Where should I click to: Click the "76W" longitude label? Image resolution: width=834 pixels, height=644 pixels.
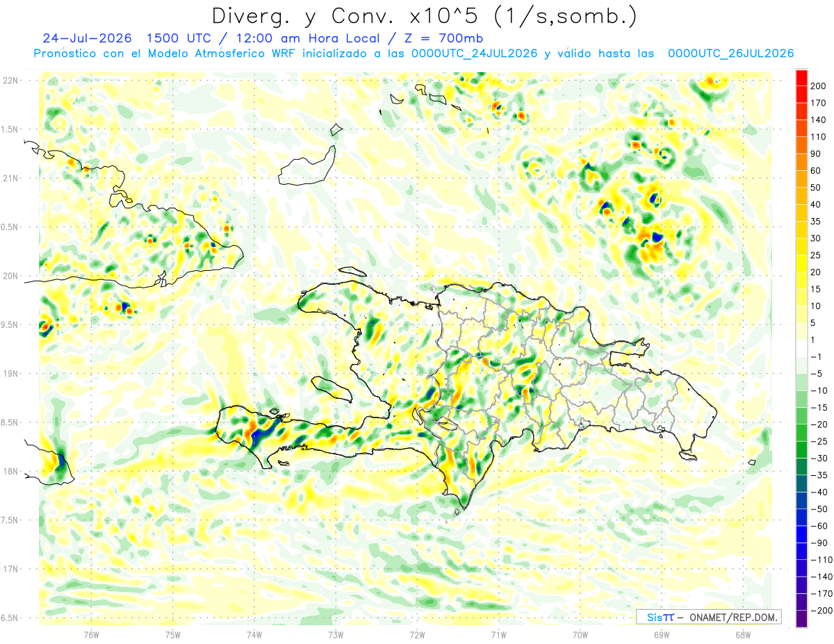(91, 634)
